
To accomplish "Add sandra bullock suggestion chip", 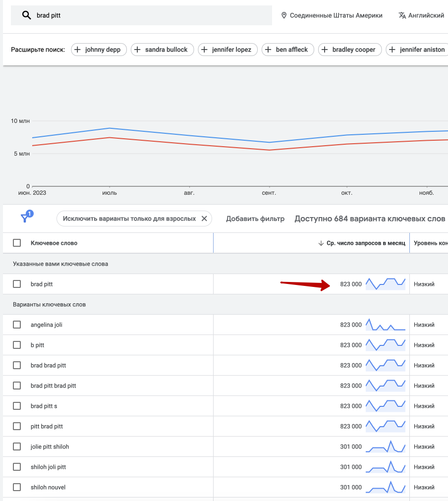I will [162, 50].
